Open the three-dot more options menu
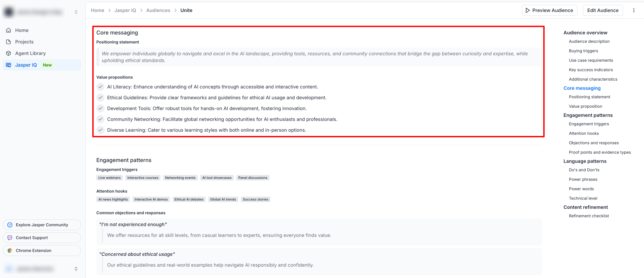This screenshot has width=644, height=278. [x=634, y=10]
